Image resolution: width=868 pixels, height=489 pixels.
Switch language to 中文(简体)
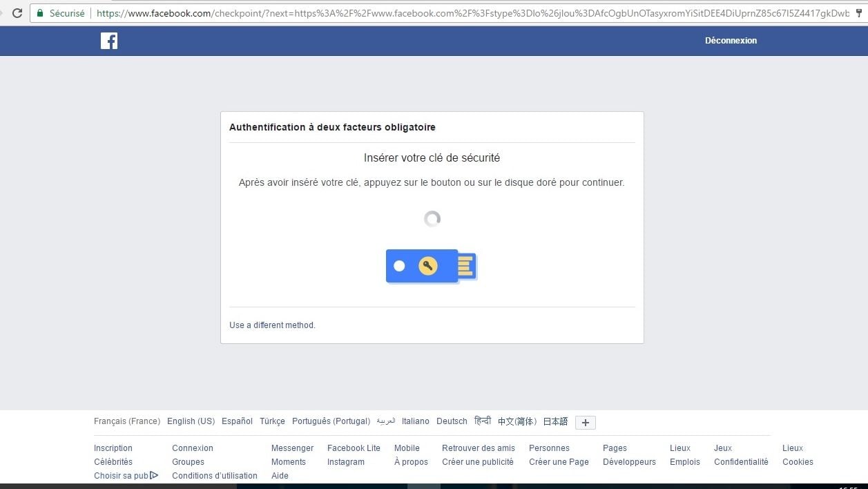click(x=517, y=421)
